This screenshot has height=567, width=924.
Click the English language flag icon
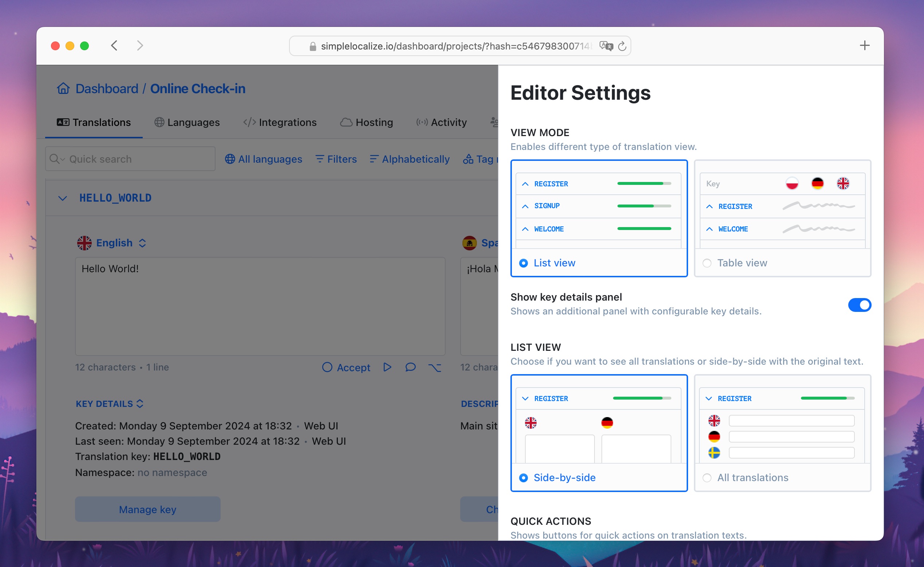click(x=84, y=242)
